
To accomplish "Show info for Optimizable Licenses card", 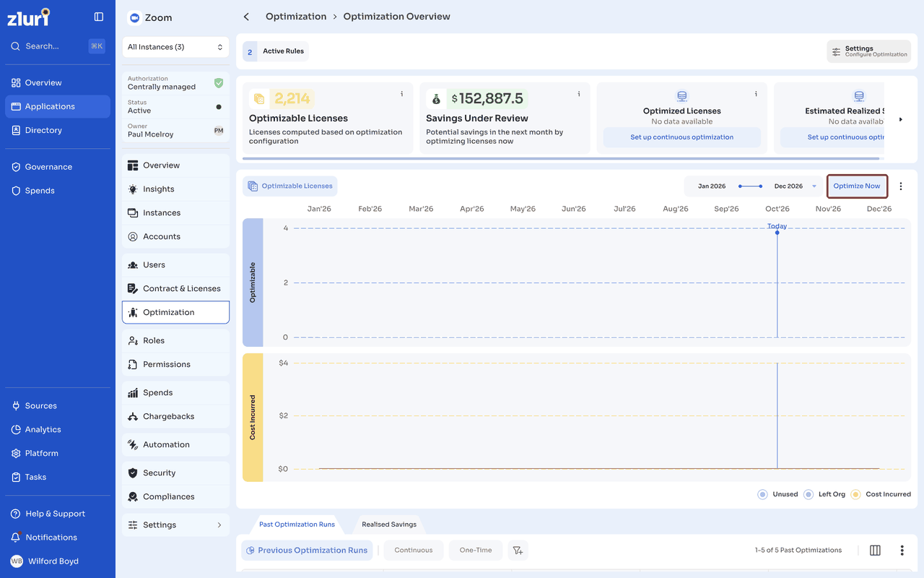I will (402, 94).
